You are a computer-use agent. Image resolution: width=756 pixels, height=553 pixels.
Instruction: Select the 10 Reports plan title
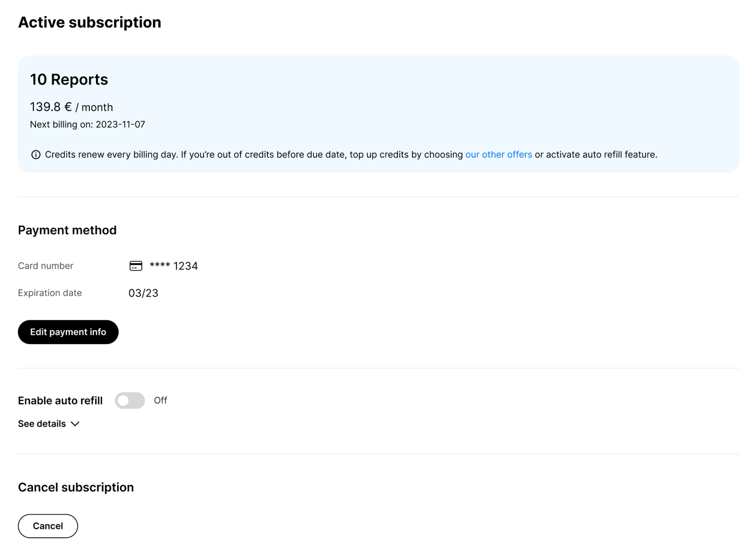pos(69,80)
